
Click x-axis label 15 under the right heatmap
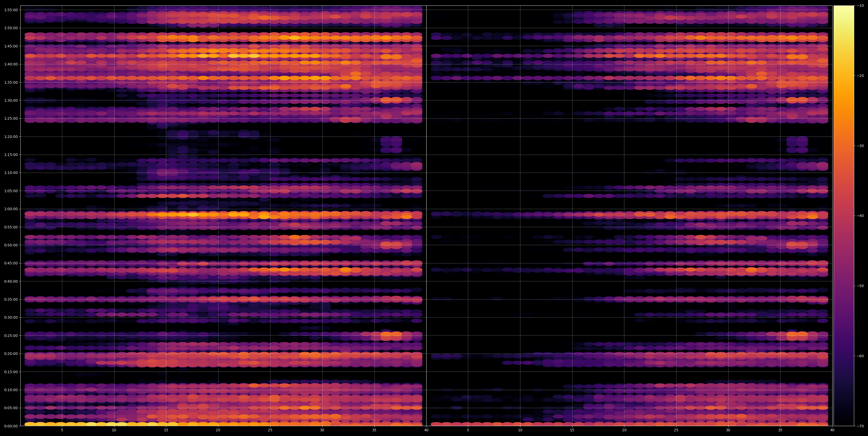point(572,430)
